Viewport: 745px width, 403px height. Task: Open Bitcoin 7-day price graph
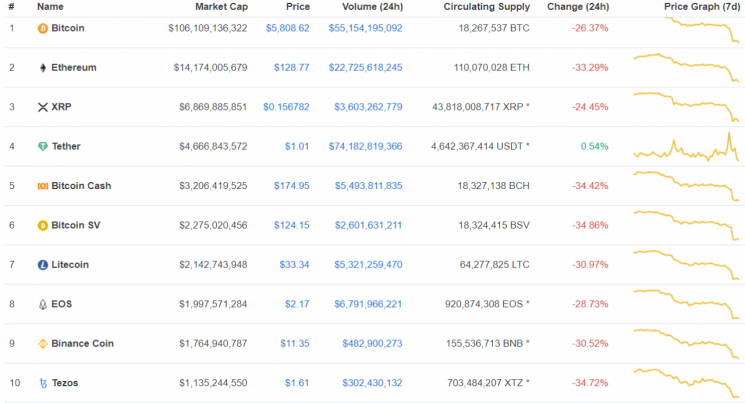[701, 30]
